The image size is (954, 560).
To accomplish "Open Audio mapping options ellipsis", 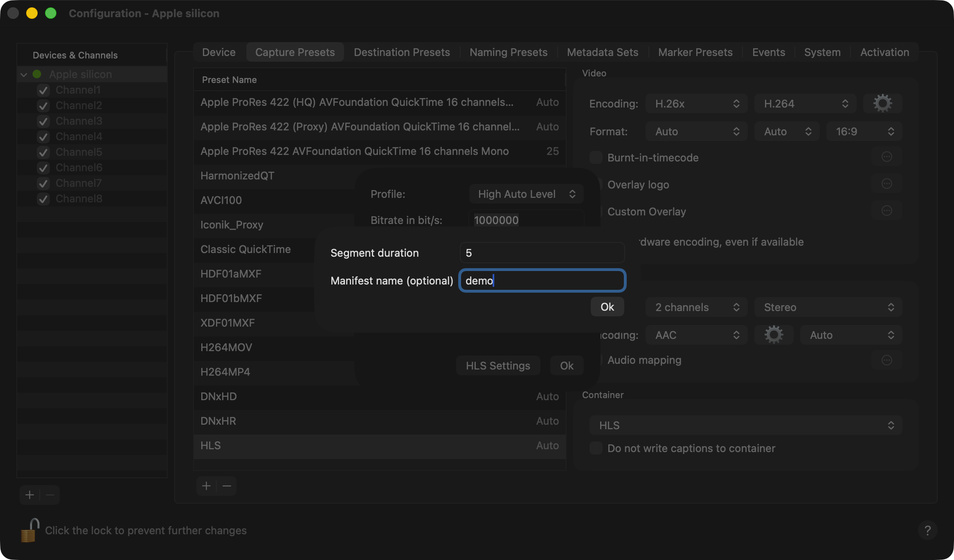I will pos(886,360).
